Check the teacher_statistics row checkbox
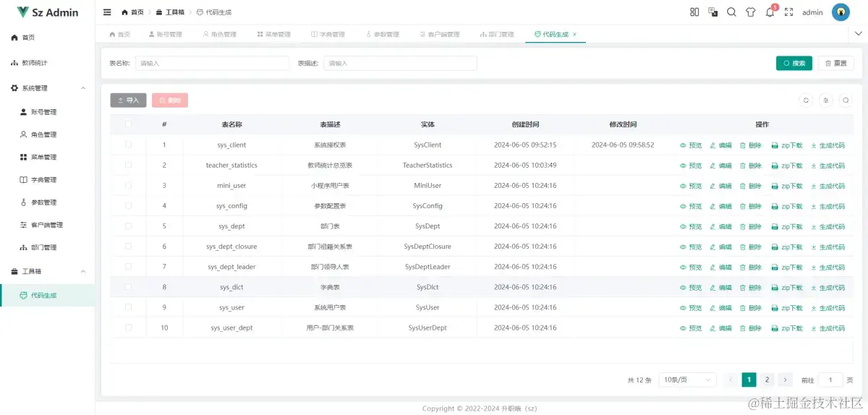 coord(128,165)
